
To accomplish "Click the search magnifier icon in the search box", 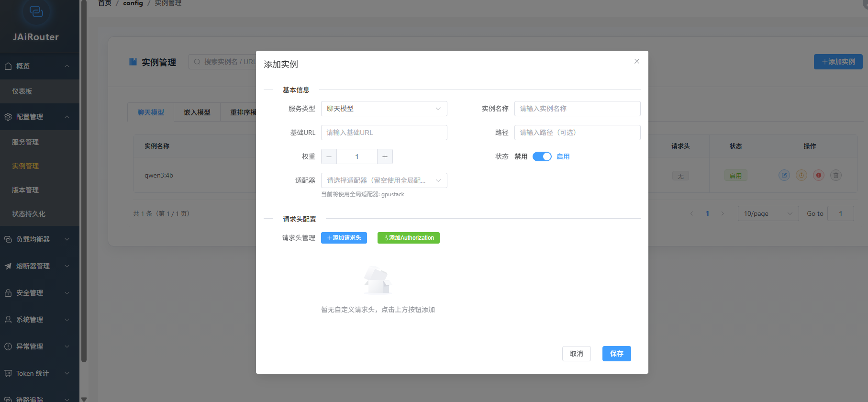I will click(197, 62).
